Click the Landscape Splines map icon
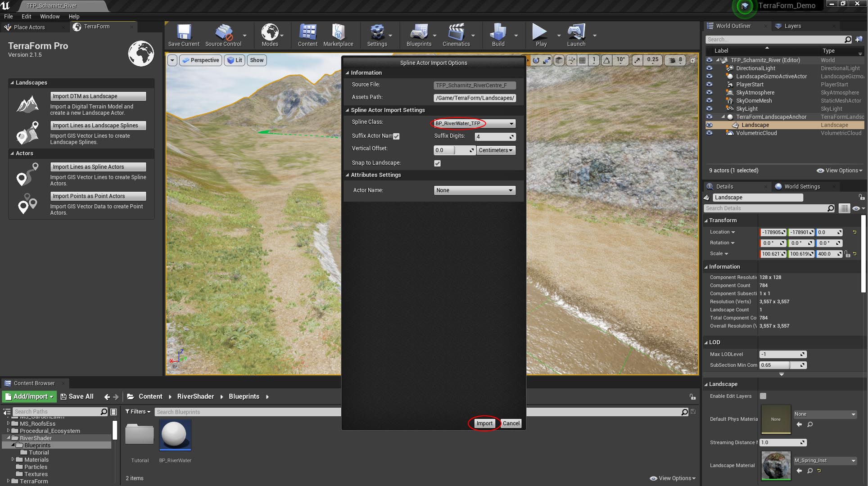Screen dimensions: 868x486 27,133
